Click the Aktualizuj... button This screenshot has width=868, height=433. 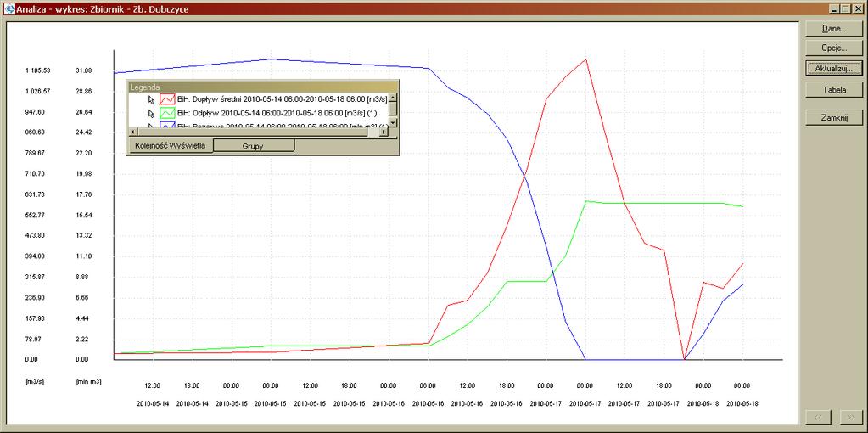point(834,68)
